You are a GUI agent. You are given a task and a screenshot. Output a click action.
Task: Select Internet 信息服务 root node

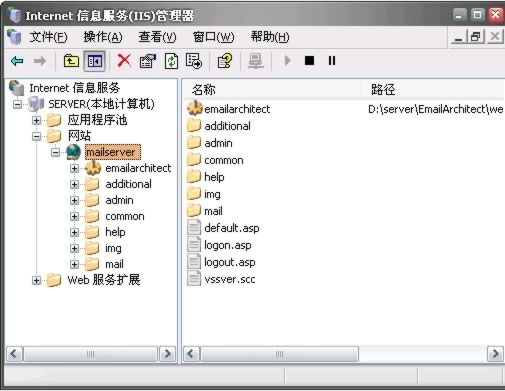click(x=74, y=88)
